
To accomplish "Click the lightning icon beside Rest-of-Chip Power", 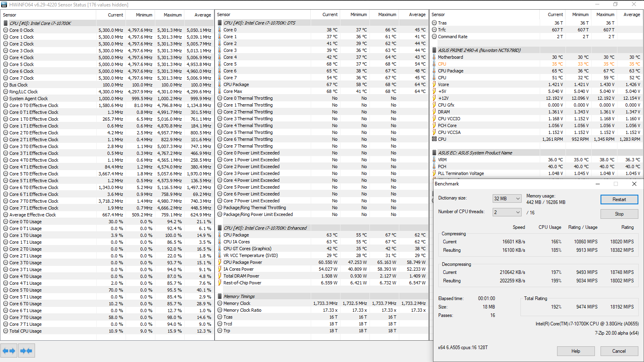I will point(220,283).
